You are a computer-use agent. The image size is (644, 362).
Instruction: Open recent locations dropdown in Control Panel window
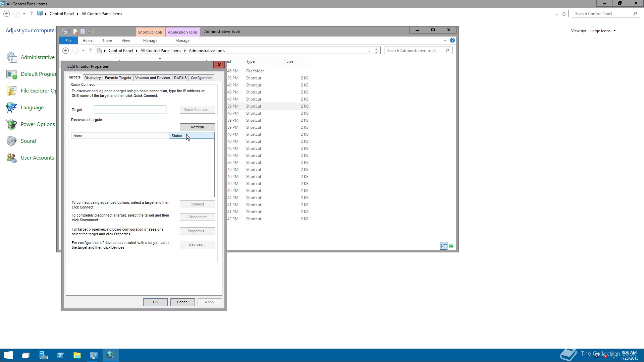24,14
